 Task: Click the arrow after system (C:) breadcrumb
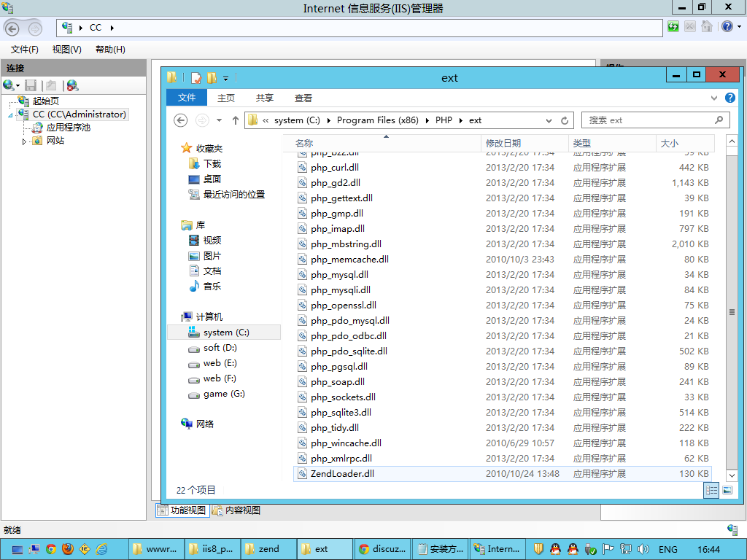(x=329, y=120)
